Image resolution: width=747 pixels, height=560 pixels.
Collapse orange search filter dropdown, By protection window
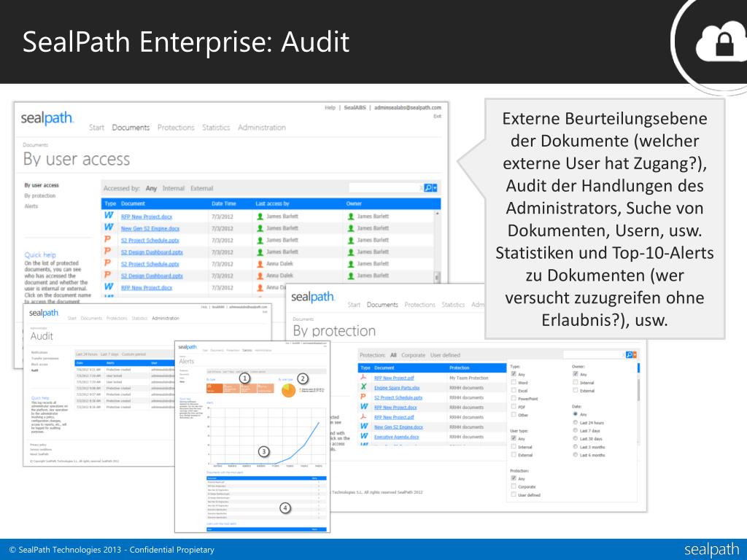(635, 355)
